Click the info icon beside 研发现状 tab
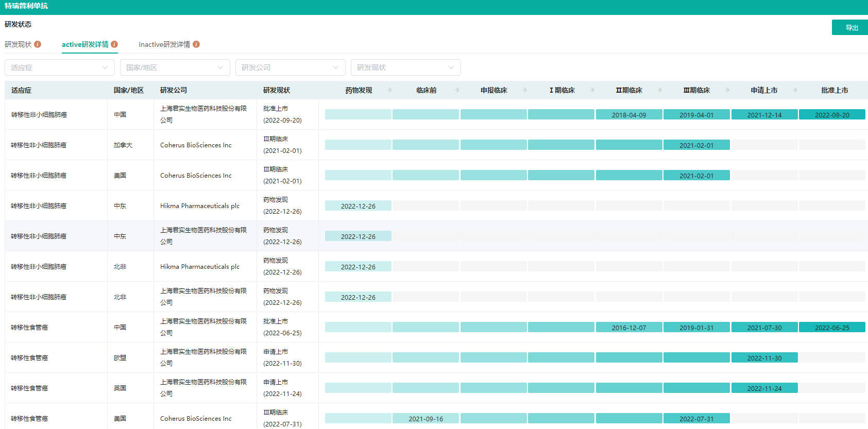Screen dimensions: 868x429 click(x=38, y=44)
